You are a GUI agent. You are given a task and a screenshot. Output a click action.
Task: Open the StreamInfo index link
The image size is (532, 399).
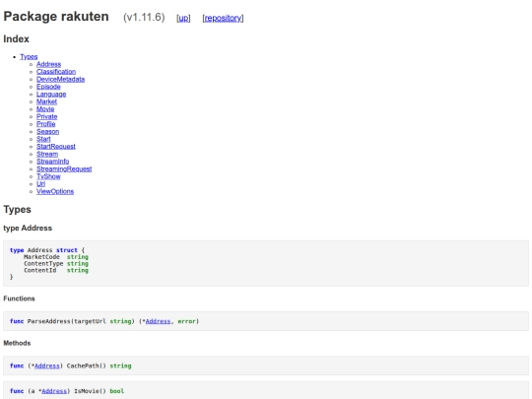tap(52, 162)
